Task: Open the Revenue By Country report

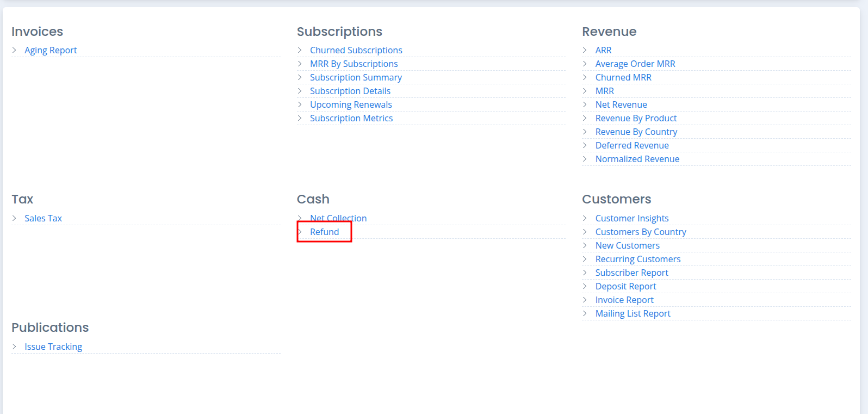Action: click(x=636, y=132)
